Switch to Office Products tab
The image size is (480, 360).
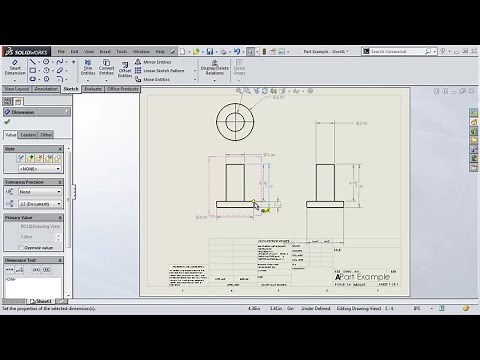(x=123, y=89)
